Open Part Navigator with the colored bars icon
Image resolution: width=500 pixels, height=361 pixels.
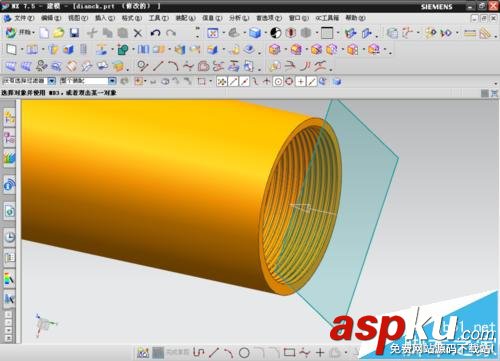tap(10, 158)
